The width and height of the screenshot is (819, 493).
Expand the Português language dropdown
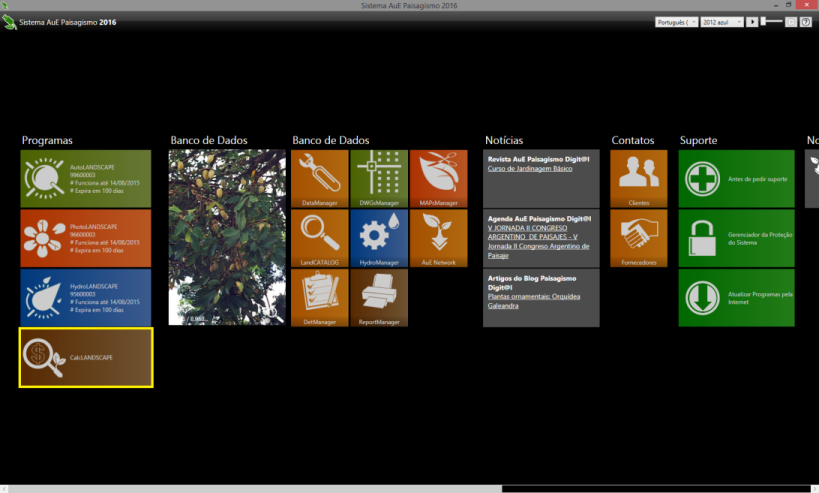point(676,21)
